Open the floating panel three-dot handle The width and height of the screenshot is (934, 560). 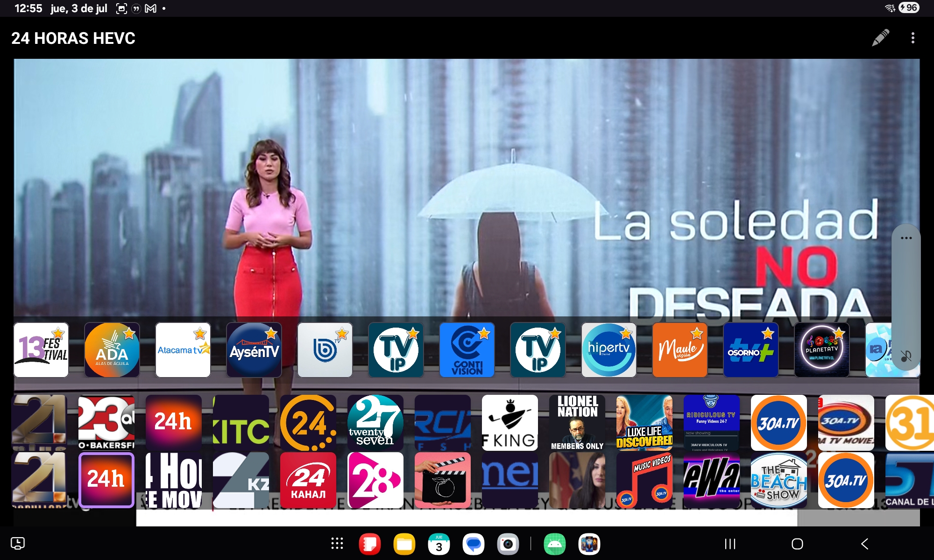[906, 238]
